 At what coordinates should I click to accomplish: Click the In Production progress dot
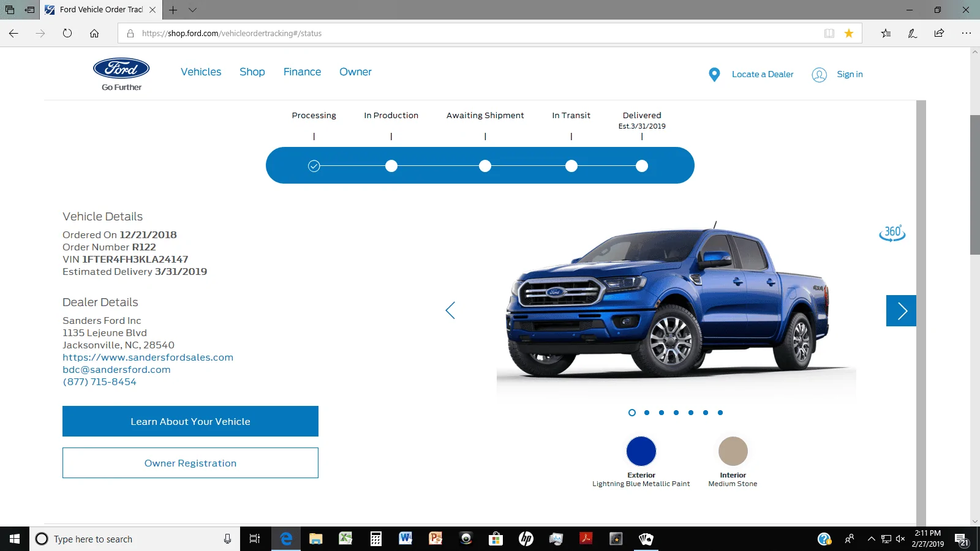[x=391, y=166]
